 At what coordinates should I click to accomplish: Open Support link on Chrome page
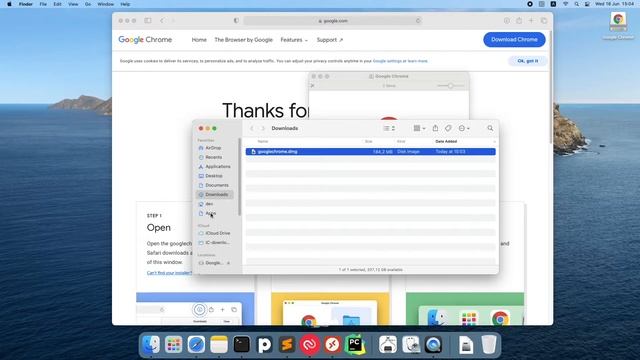coord(330,40)
